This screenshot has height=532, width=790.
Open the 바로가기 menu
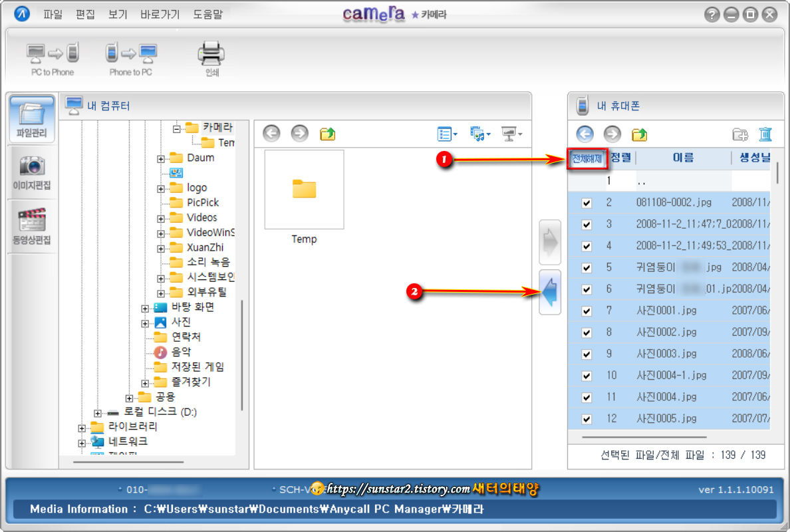click(160, 14)
